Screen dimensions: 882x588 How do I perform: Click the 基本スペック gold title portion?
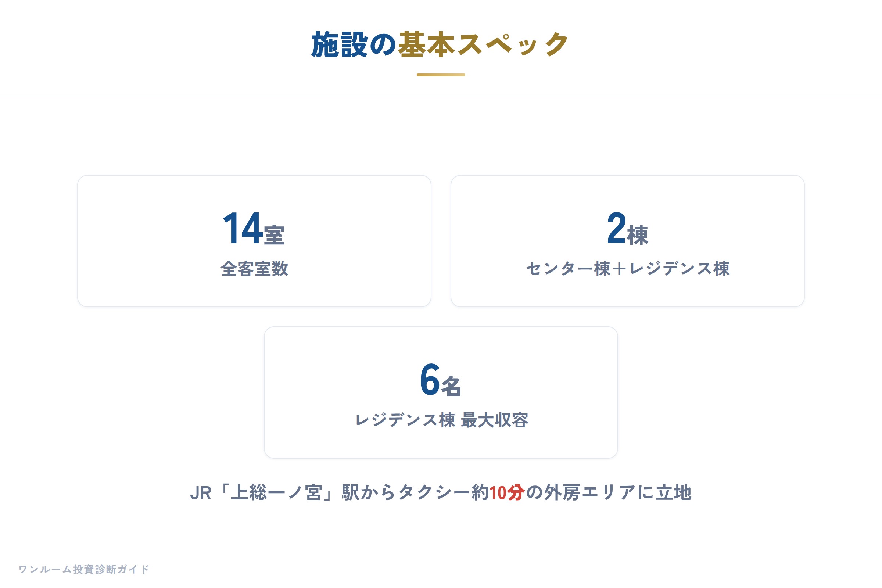pyautogui.click(x=483, y=45)
